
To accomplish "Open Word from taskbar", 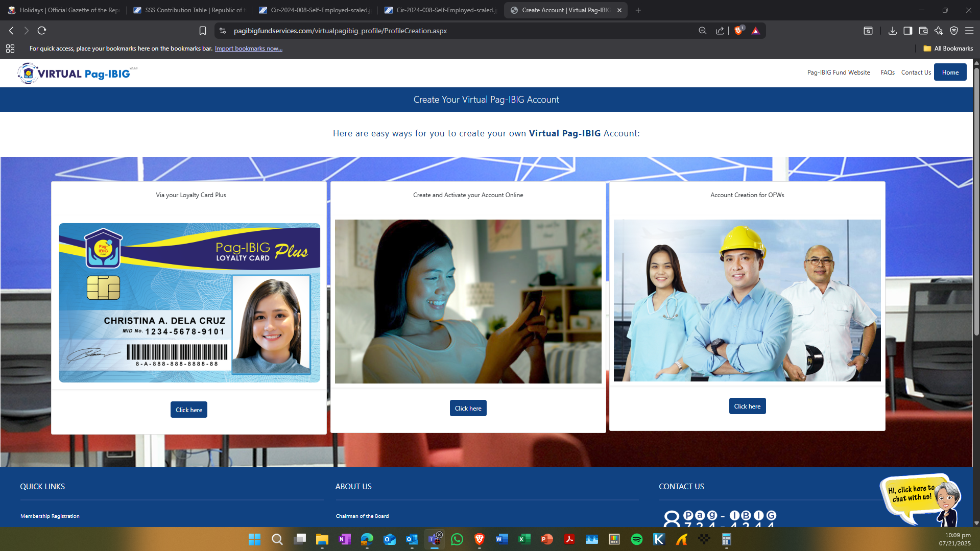I will point(502,539).
